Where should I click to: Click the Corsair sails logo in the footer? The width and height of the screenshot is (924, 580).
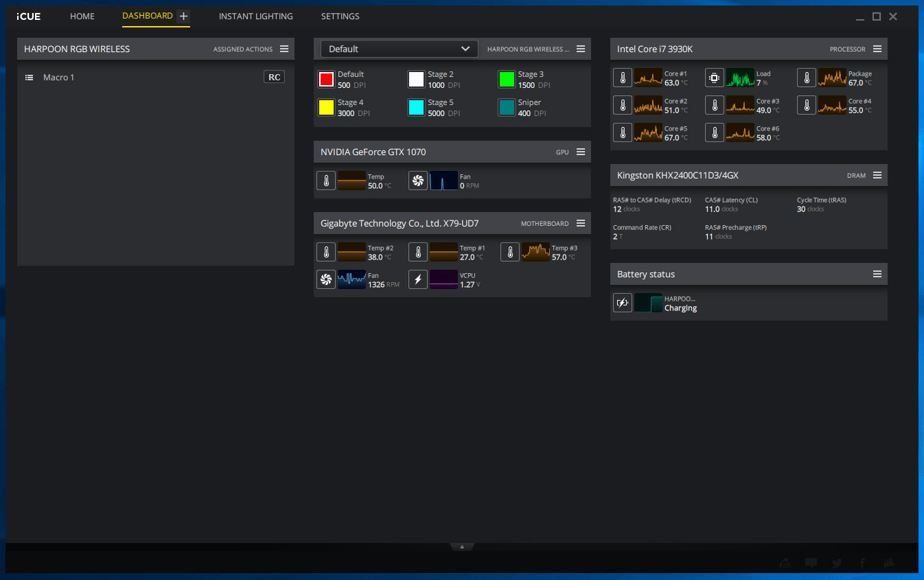pos(889,564)
